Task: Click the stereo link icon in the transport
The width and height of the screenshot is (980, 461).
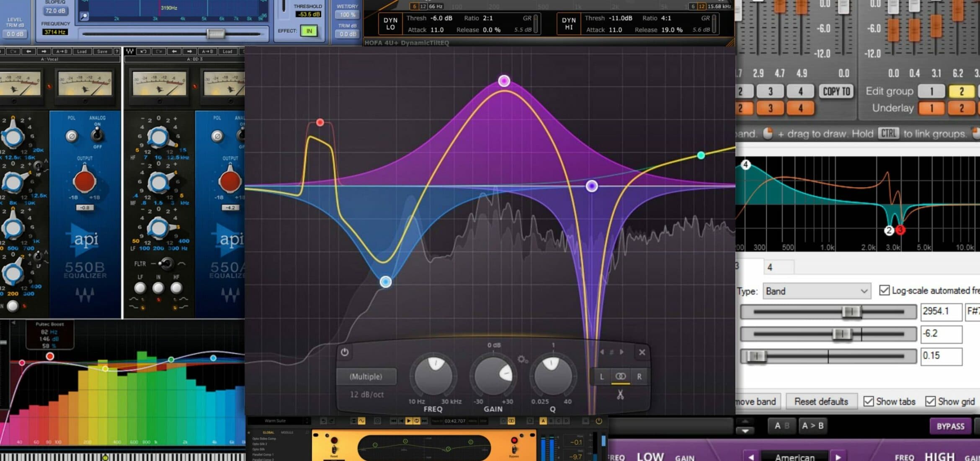Action: 511,421
